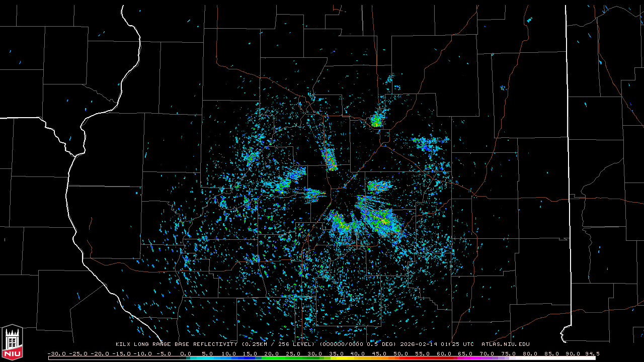Click the -10.0 scale label

pyautogui.click(x=143, y=353)
